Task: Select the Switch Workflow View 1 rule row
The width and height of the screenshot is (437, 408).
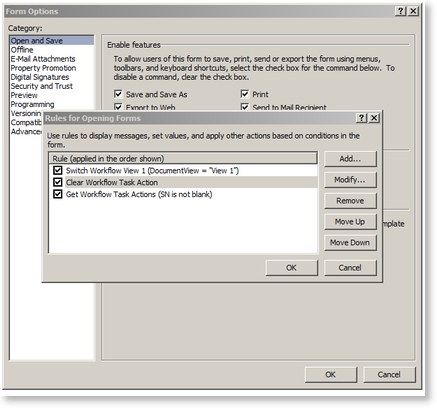Action: click(183, 171)
